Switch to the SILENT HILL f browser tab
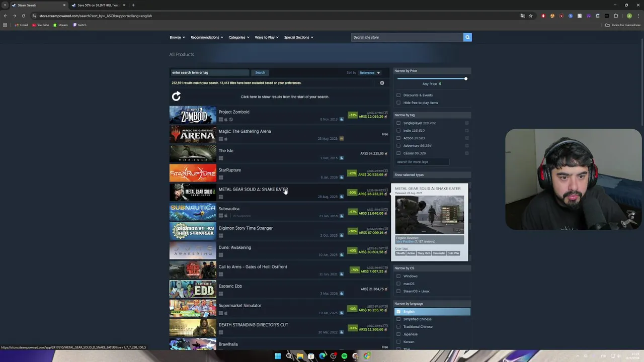The image size is (644, 362). [98, 5]
